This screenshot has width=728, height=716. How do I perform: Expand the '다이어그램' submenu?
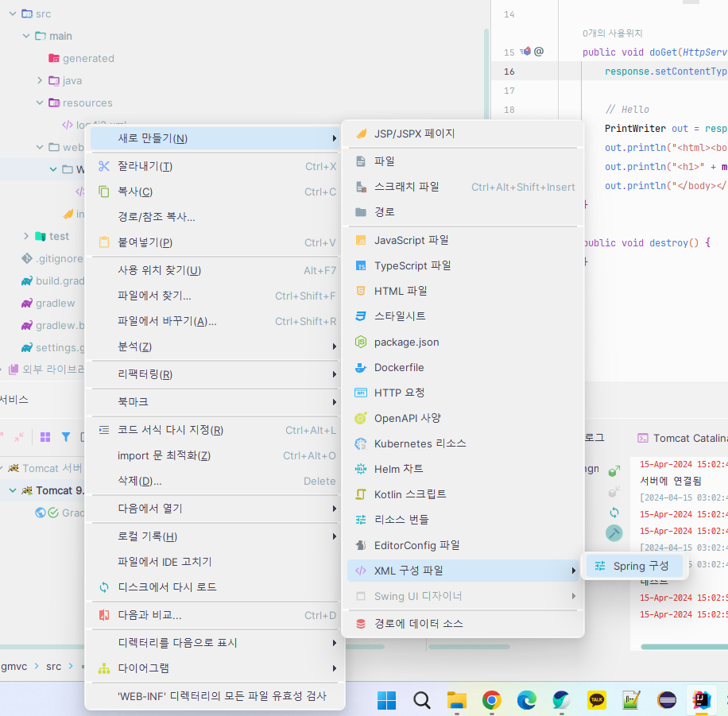[x=215, y=668]
